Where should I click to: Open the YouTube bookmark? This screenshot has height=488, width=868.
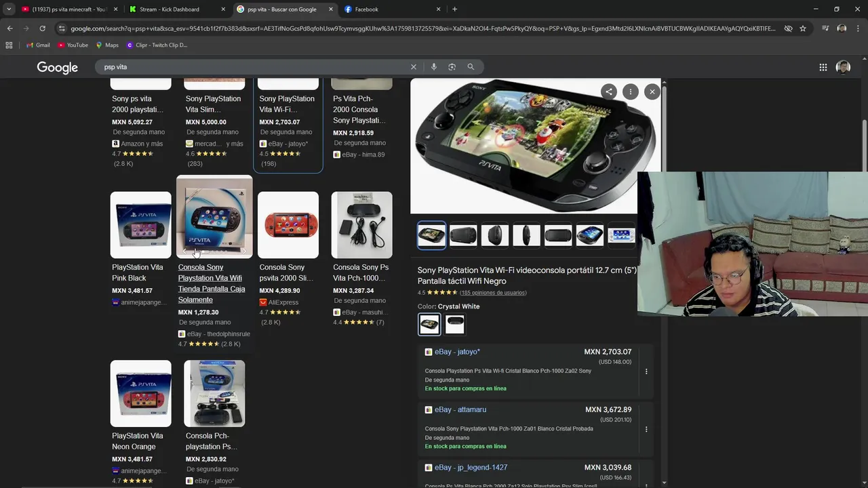[73, 45]
